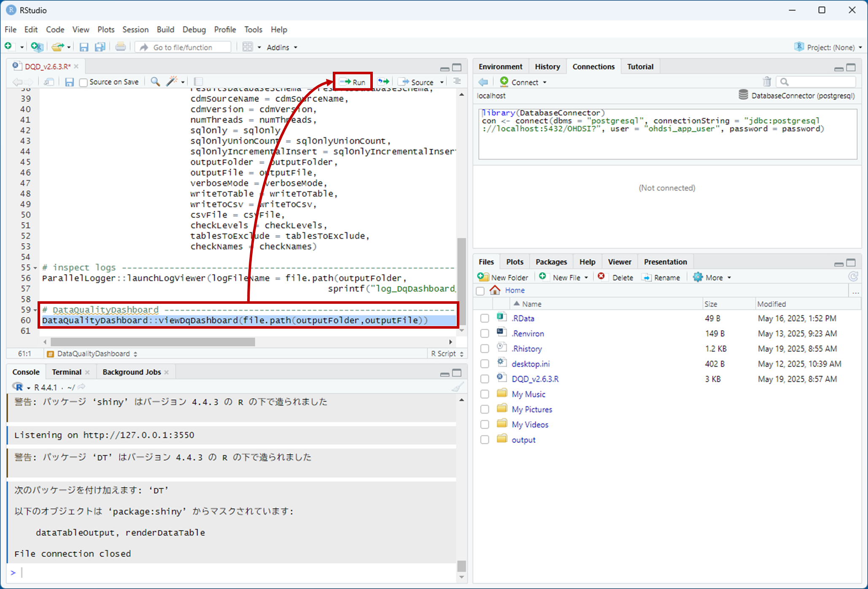Click the Source button
This screenshot has width=868, height=589.
[417, 82]
